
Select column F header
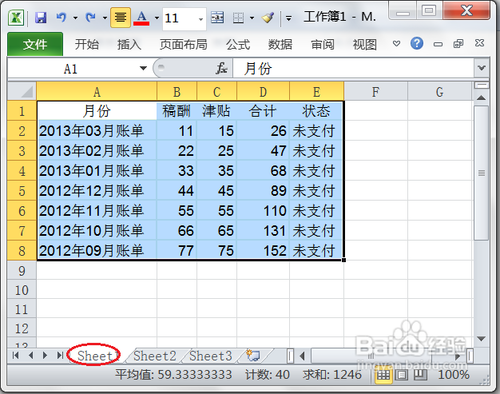[375, 92]
